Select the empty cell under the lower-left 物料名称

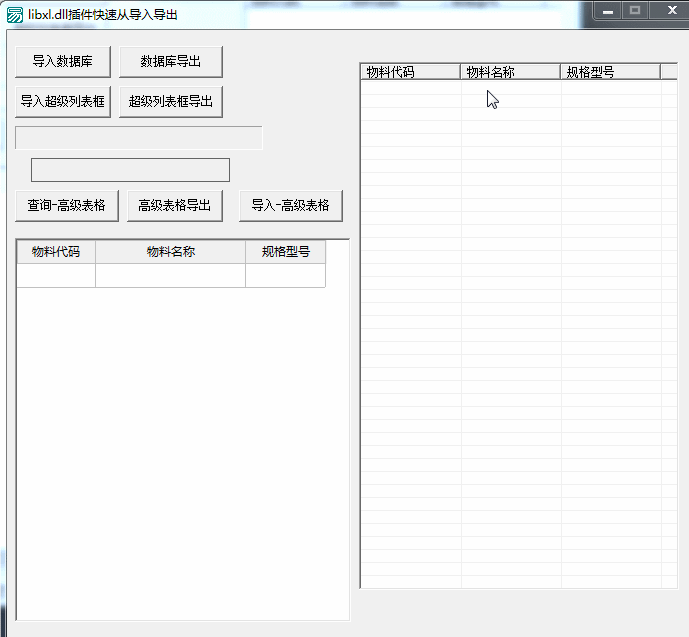click(x=170, y=275)
